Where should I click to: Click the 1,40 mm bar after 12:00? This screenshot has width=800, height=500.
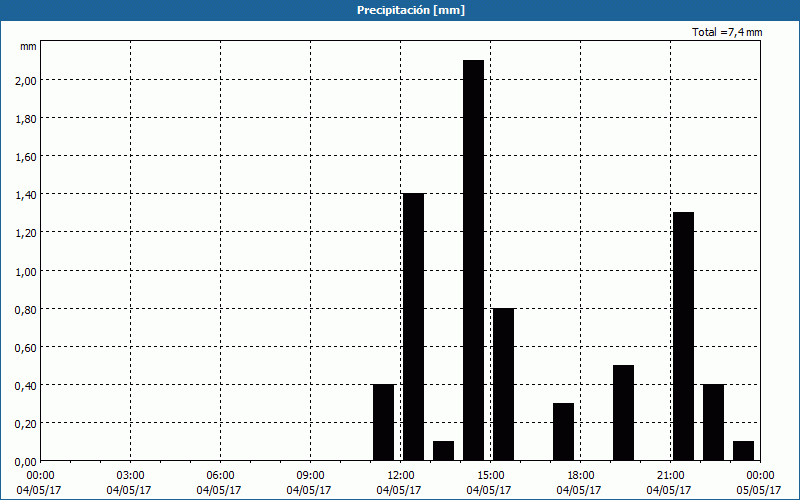coord(413,327)
